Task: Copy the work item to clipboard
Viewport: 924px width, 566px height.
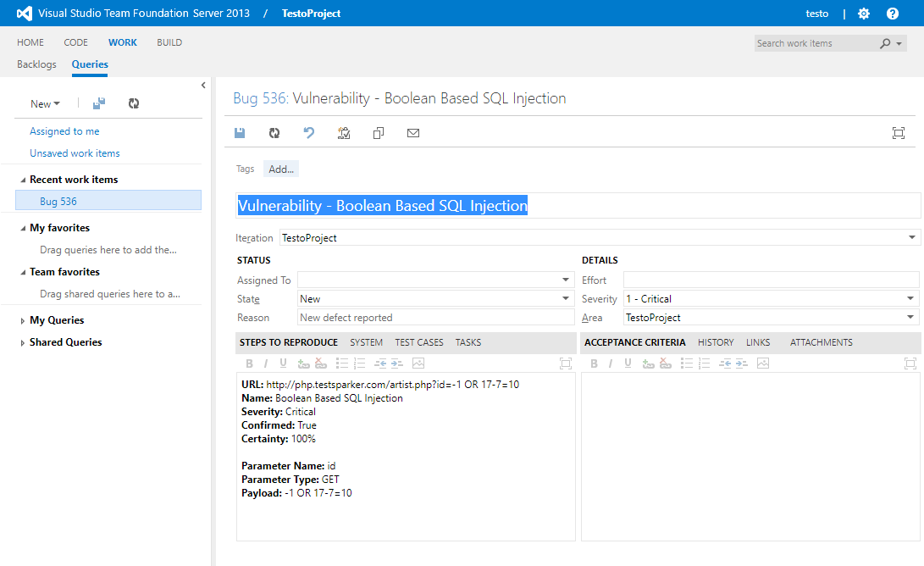Action: (x=378, y=133)
